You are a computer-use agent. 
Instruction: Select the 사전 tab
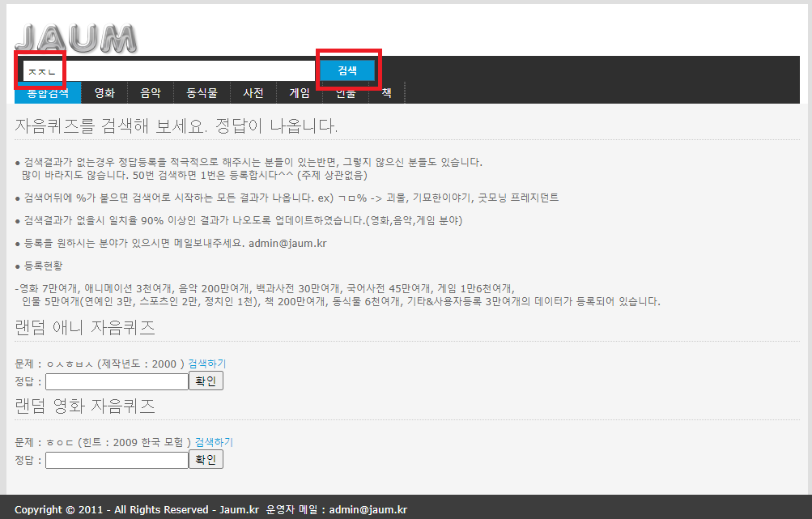[x=253, y=93]
